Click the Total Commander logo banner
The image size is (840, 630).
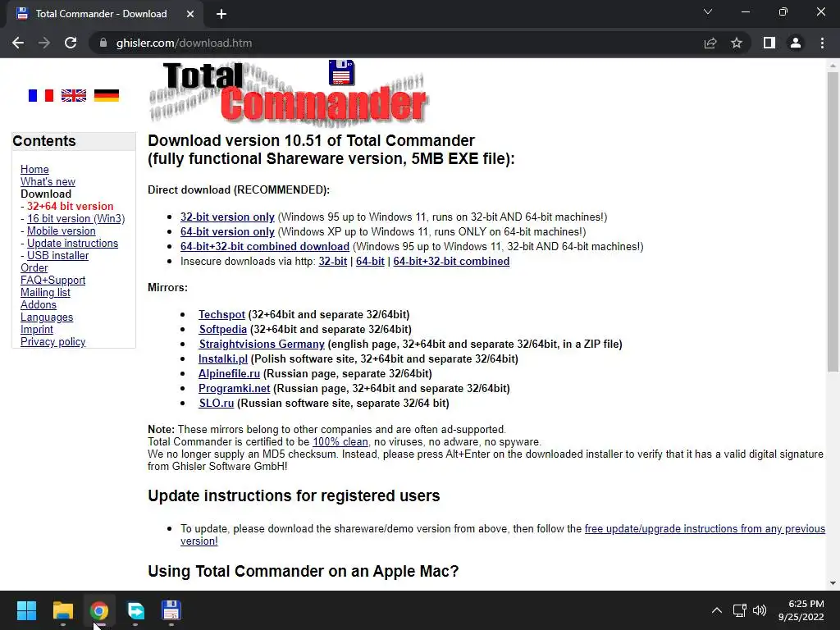pos(288,92)
